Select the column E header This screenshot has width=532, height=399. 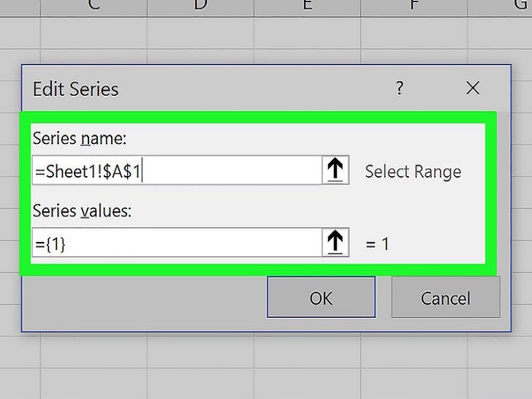coord(307,6)
